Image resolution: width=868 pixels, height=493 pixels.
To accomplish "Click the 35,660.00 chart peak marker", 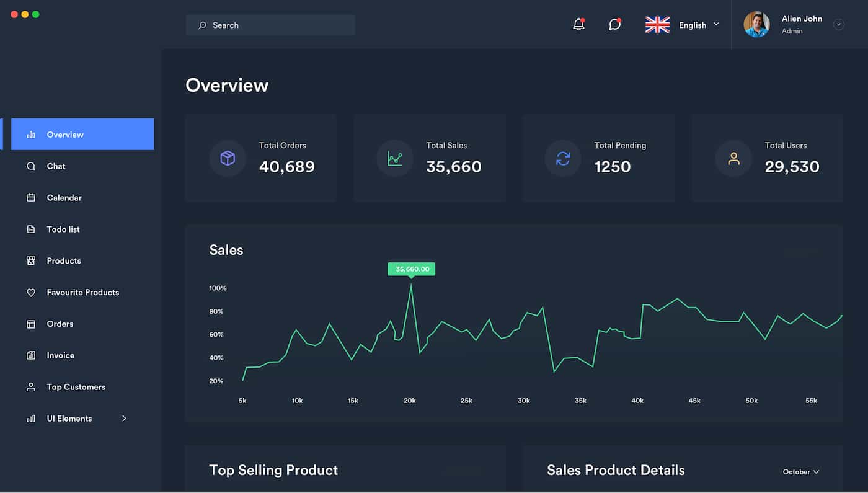I will pos(412,269).
